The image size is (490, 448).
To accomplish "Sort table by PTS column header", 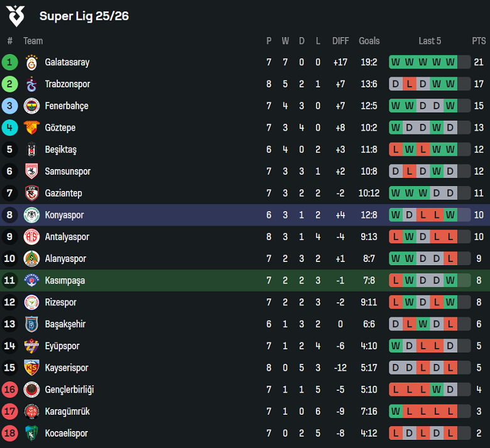I will coord(479,41).
